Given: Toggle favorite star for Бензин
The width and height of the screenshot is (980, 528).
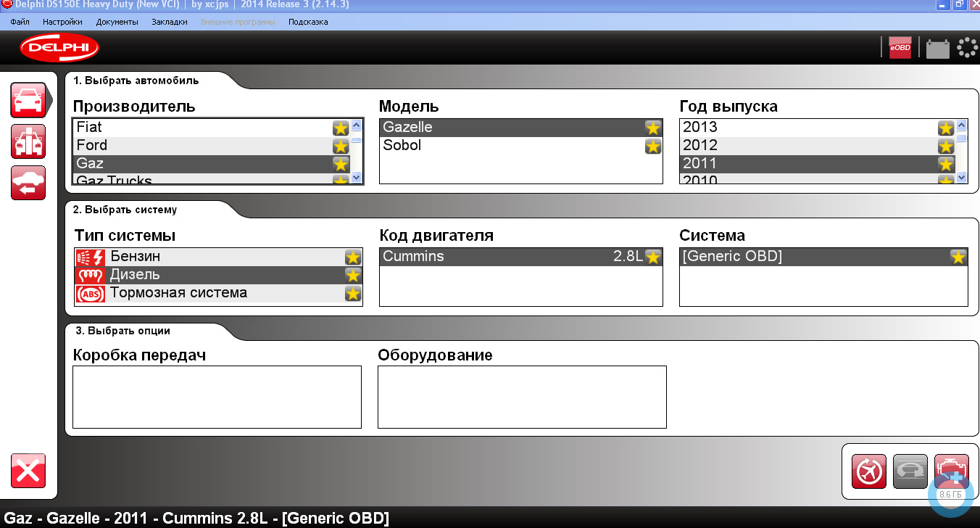Looking at the screenshot, I should pyautogui.click(x=353, y=257).
